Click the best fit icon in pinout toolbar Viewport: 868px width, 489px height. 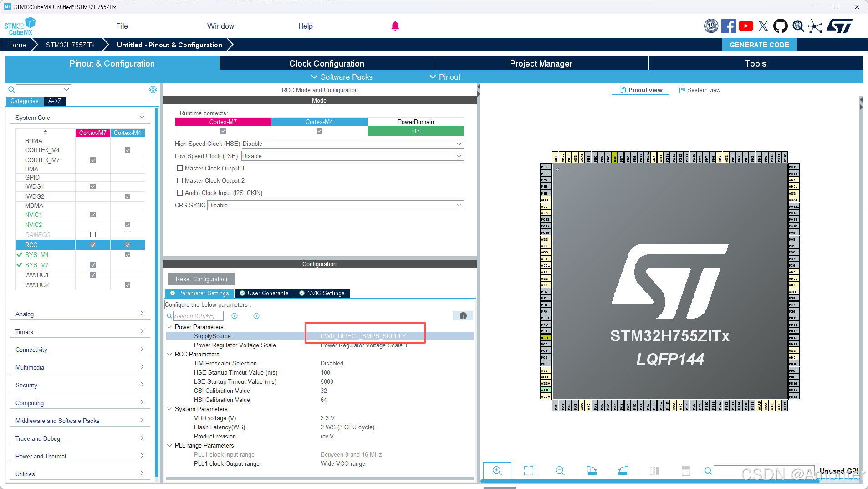529,470
